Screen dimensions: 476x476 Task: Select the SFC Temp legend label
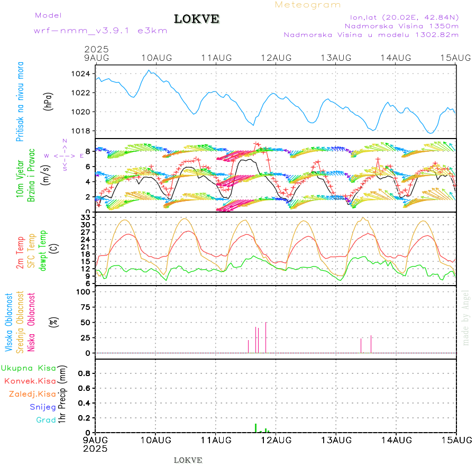pyautogui.click(x=31, y=251)
